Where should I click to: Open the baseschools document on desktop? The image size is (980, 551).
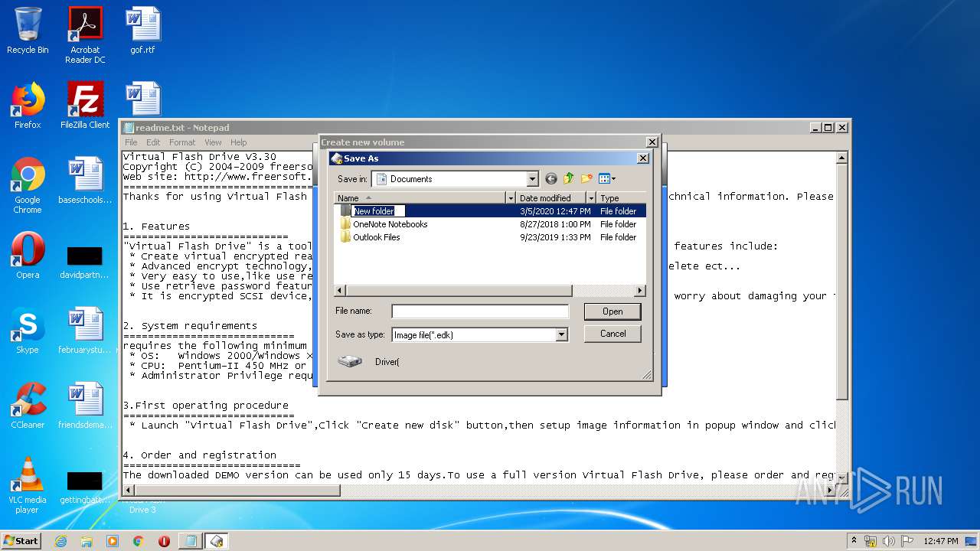[x=85, y=181]
